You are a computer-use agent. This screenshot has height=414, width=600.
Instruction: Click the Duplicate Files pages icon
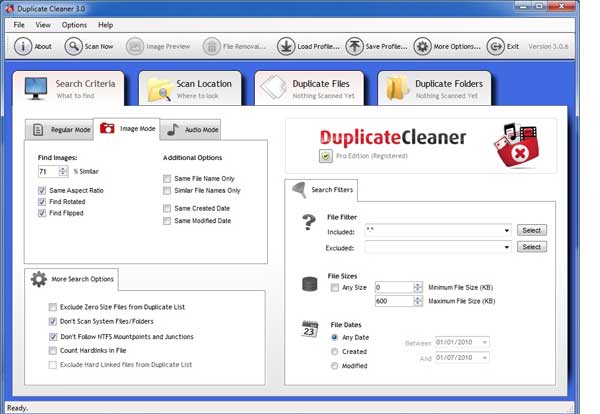coord(273,88)
